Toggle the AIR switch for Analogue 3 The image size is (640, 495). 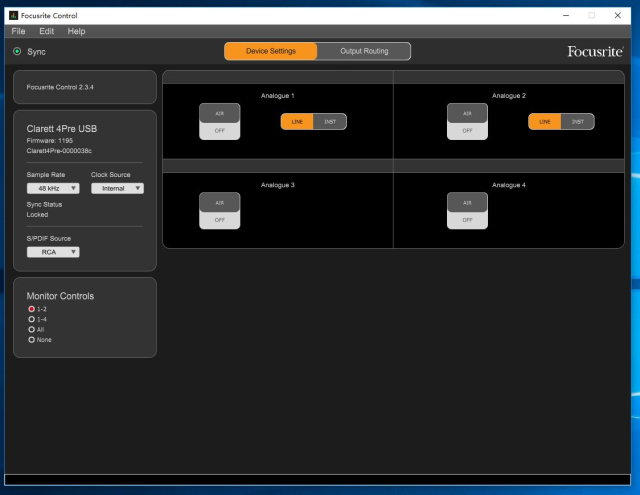click(220, 211)
